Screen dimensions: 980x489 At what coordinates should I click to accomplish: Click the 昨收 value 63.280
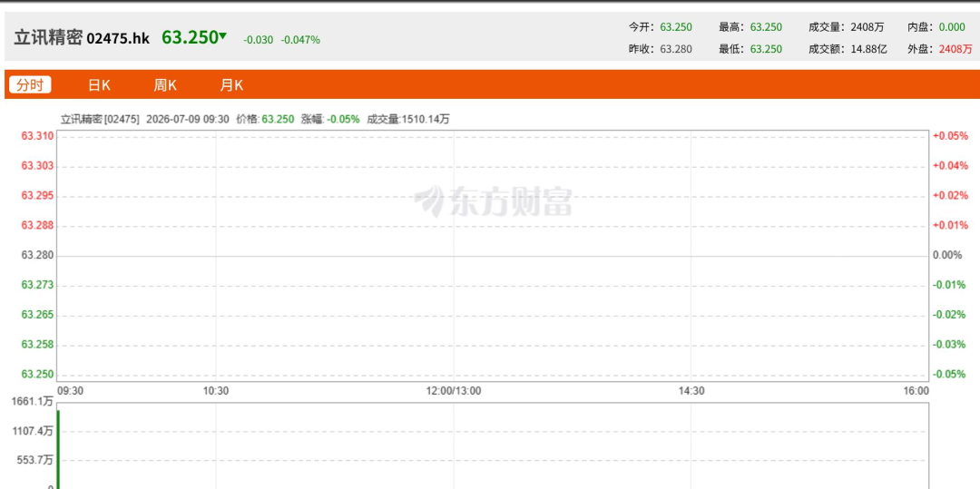(x=676, y=49)
